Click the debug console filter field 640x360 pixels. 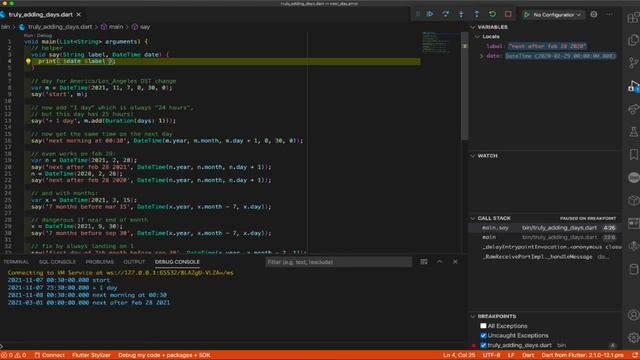point(338,262)
